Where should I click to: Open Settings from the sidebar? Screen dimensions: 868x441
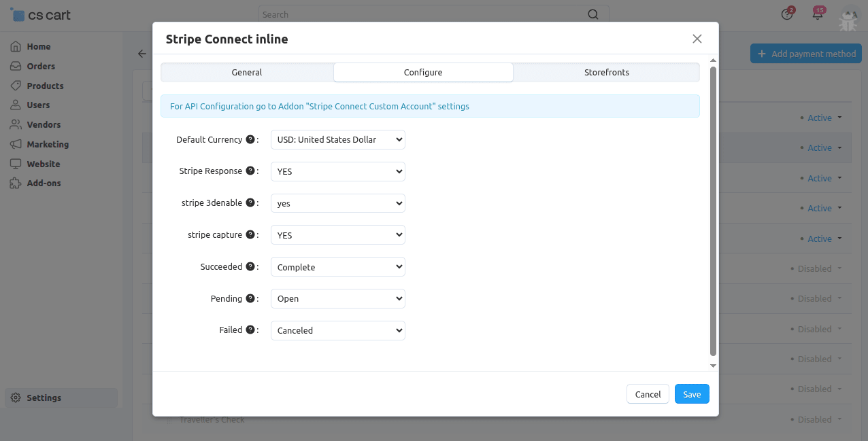coord(43,398)
